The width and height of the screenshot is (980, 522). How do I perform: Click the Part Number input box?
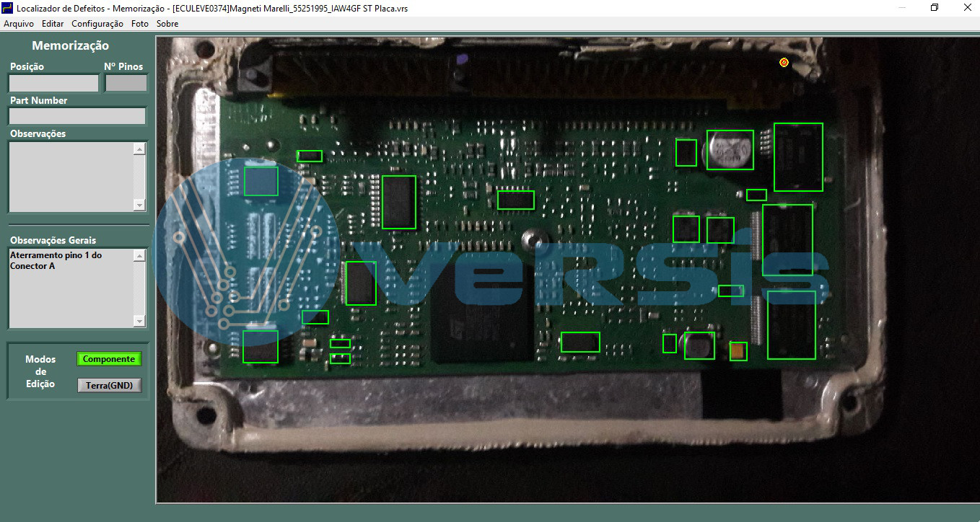(x=77, y=116)
